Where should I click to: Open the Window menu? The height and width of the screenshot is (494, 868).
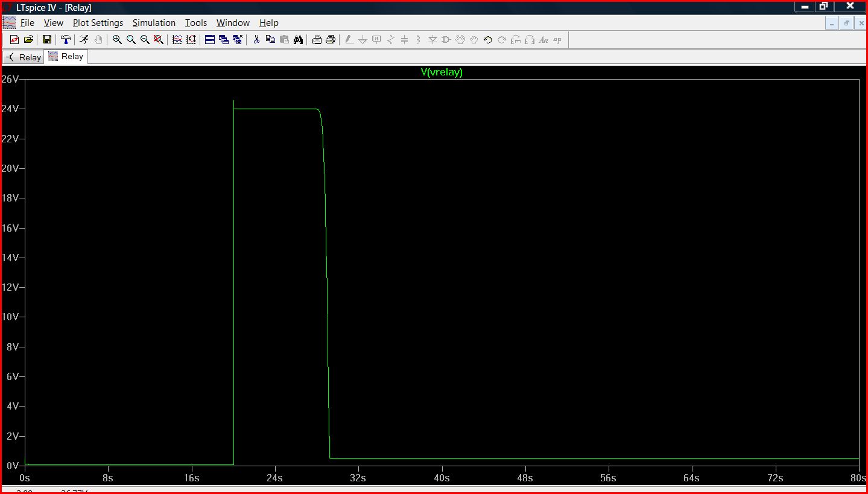233,23
